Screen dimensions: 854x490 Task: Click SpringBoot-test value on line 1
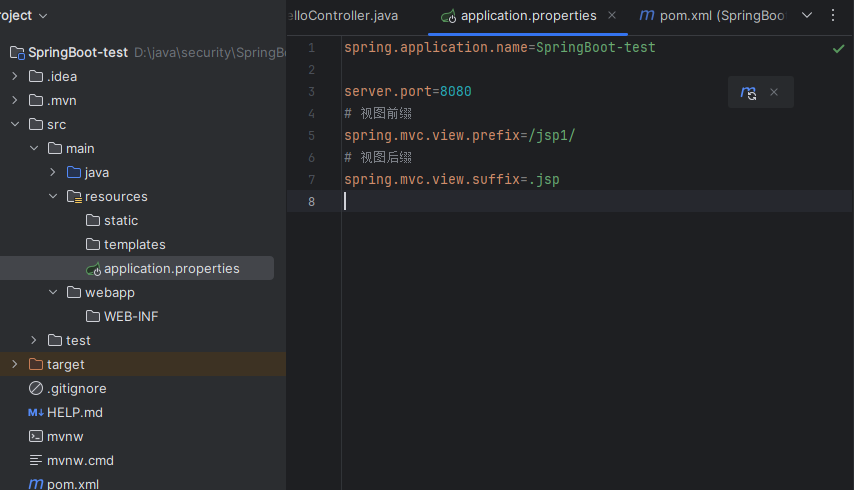pyautogui.click(x=596, y=48)
